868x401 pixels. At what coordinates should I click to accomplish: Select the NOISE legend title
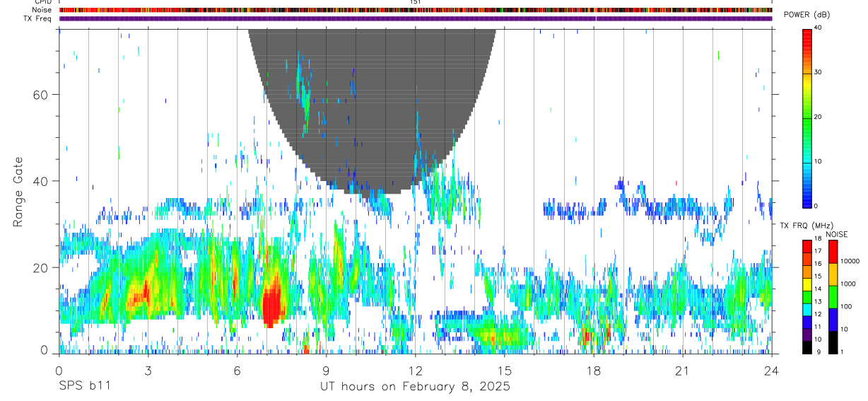[x=835, y=234]
